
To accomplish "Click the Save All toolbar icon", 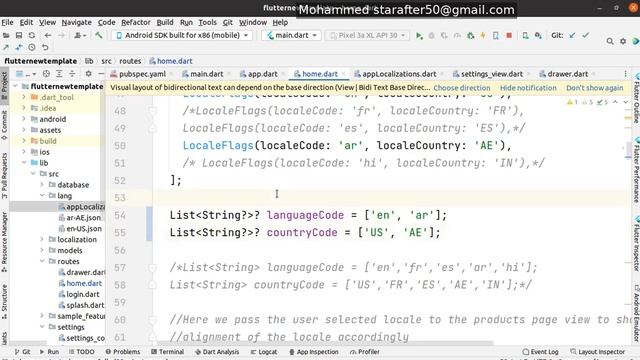I will pos(19,36).
